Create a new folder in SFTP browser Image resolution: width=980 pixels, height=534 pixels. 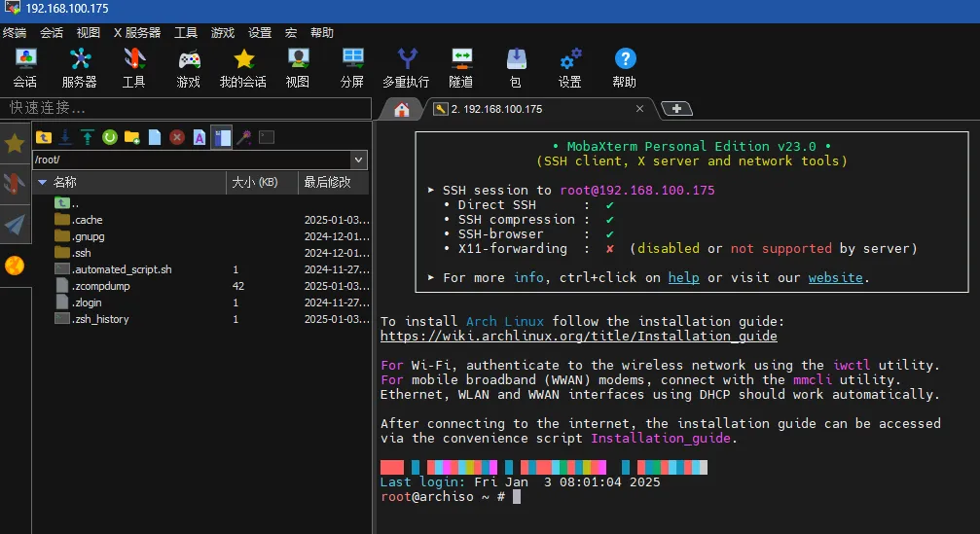point(132,137)
